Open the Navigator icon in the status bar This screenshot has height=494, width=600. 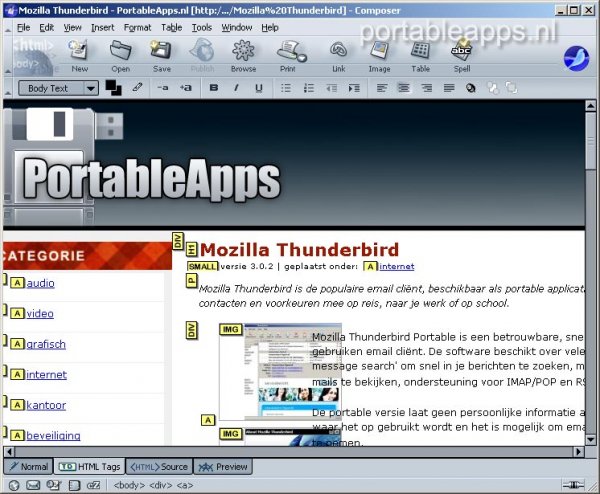click(14, 485)
